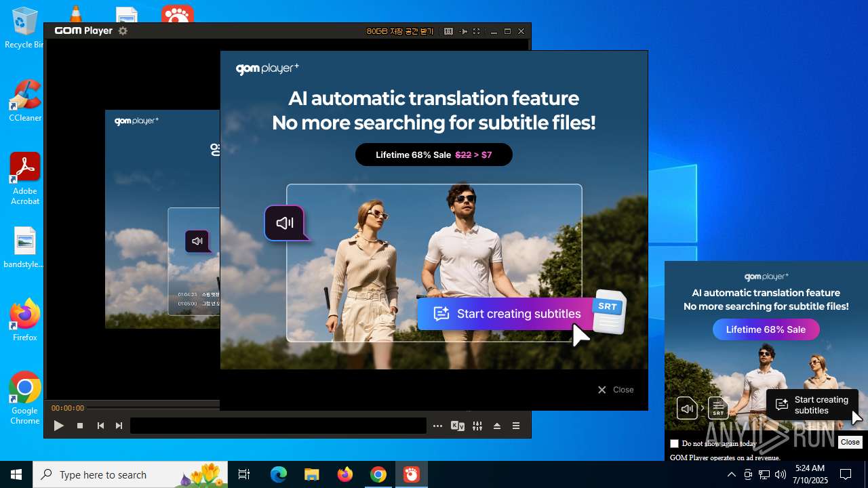
Task: Click gom player+ logo in large ad
Action: [267, 68]
